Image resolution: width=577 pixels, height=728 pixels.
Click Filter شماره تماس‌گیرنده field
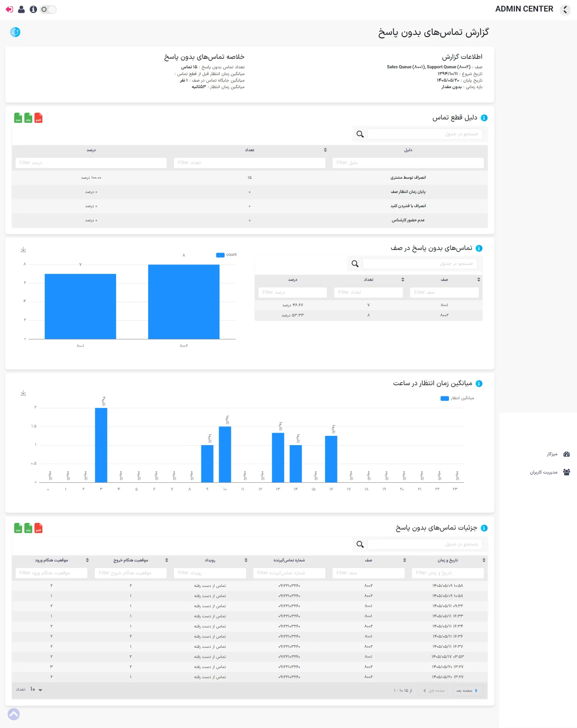289,573
